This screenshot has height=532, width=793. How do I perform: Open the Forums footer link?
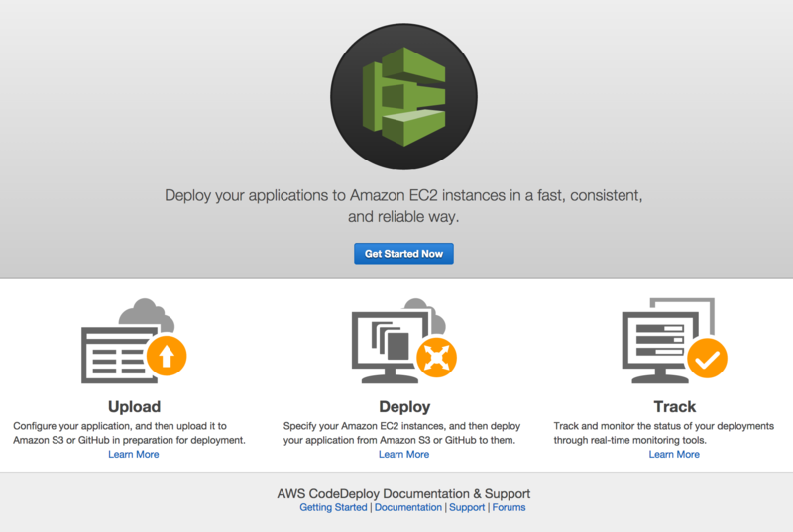click(x=509, y=507)
